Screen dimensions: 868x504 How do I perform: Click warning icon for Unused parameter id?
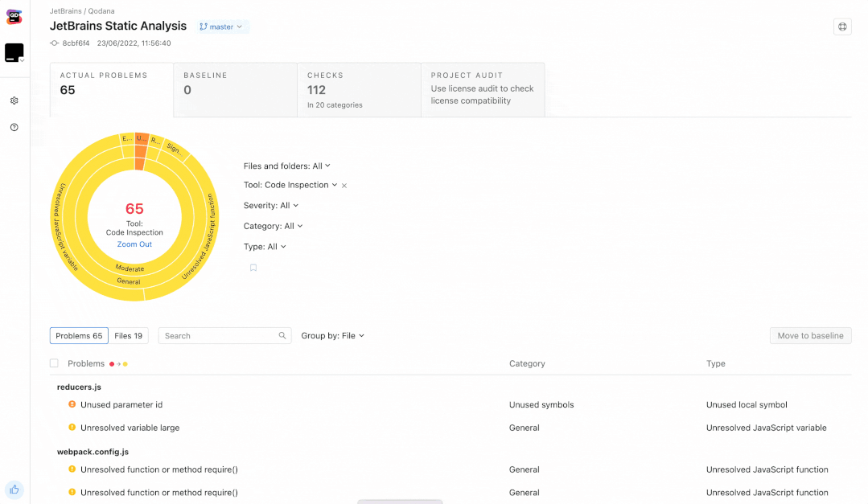point(72,404)
